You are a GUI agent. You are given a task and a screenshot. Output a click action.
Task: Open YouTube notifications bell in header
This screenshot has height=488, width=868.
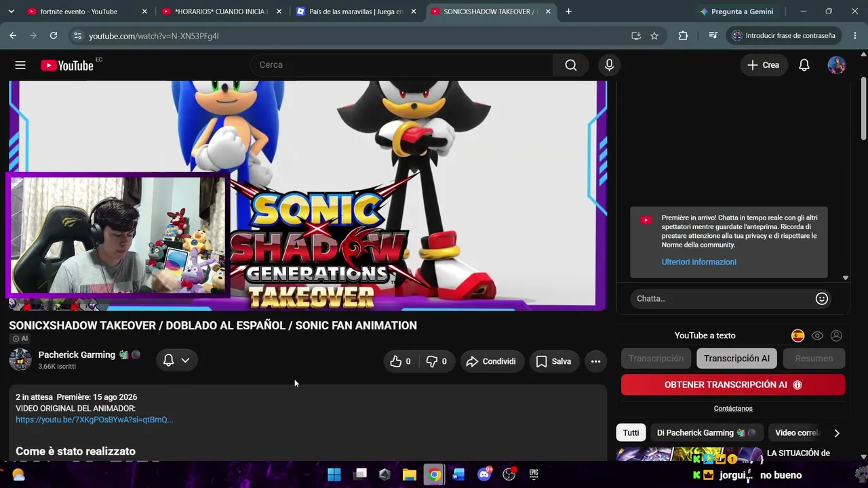click(804, 65)
